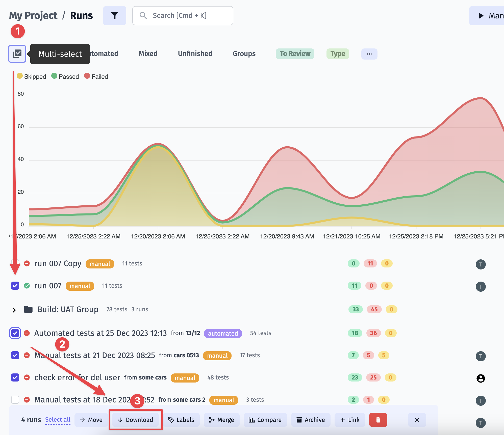Click the manual label on run 007 Copy

click(100, 264)
